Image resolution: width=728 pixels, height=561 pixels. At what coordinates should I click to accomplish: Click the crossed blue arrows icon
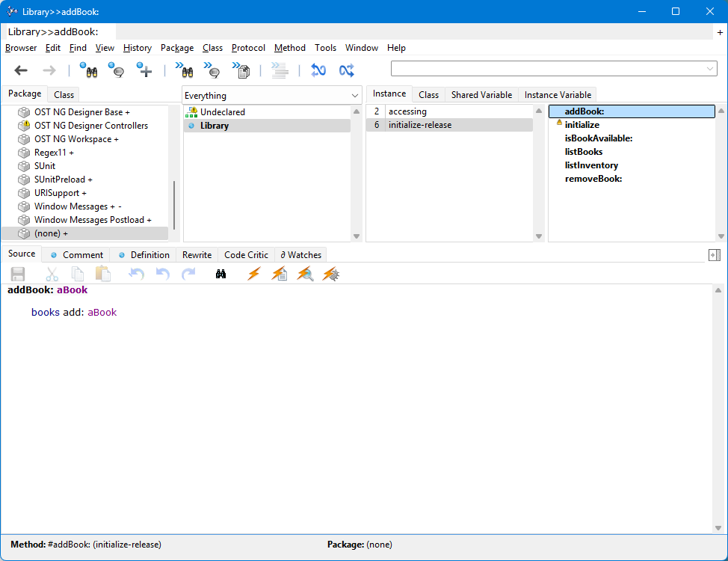[x=346, y=70]
